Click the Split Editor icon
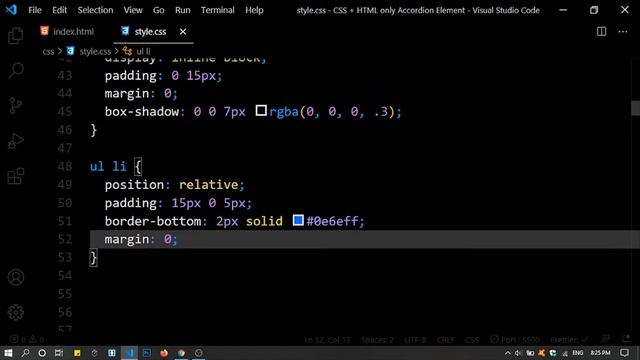Viewport: 640px width, 360px height. click(x=601, y=31)
